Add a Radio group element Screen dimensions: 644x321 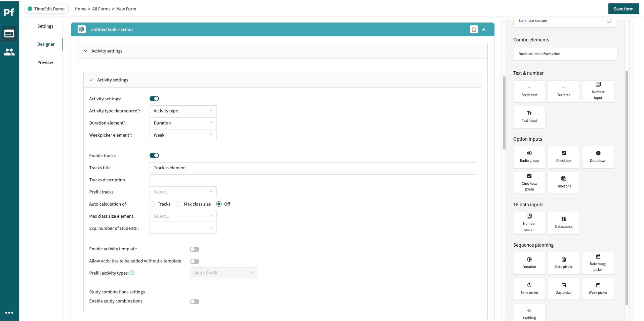pos(529,157)
